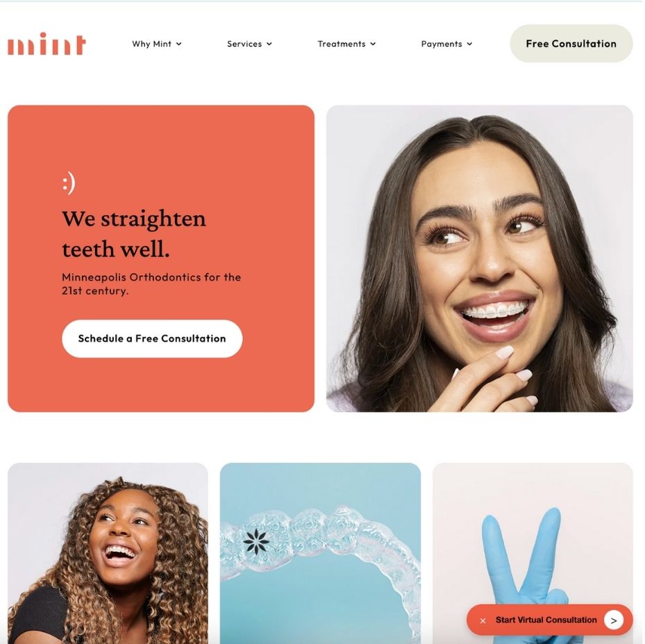Select the Treatments menu label
This screenshot has width=645, height=644.
pyautogui.click(x=342, y=44)
